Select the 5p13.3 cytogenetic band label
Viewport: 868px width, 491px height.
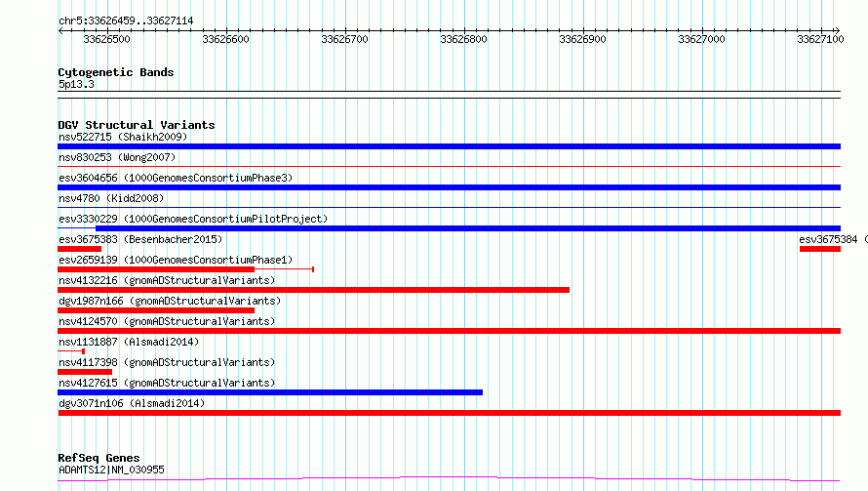(x=76, y=84)
